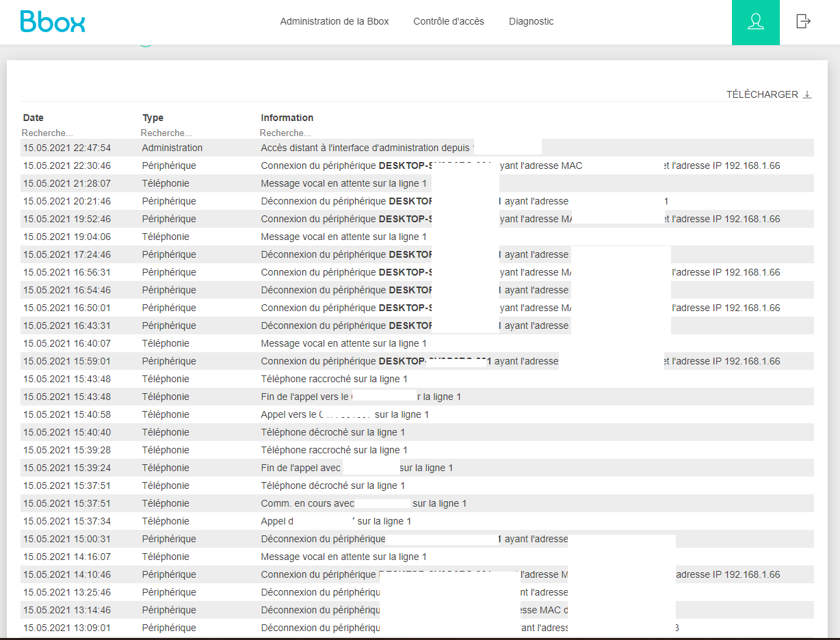Select the date 15.05.2021 13:25:46
Viewport: 840px width, 640px height.
pos(67,592)
